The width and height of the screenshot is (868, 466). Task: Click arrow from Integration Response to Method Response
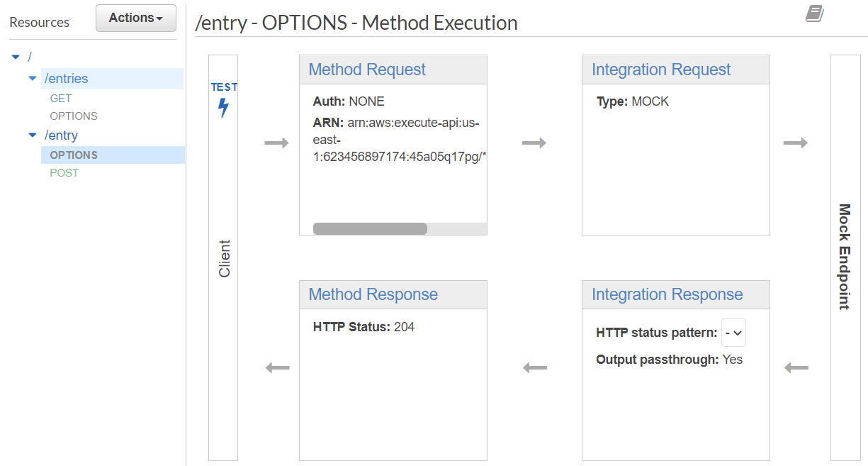pos(534,367)
